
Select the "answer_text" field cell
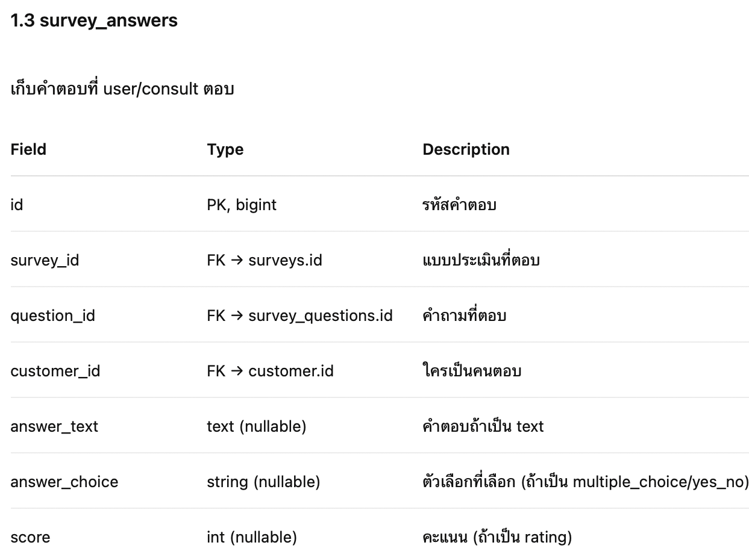(x=54, y=426)
